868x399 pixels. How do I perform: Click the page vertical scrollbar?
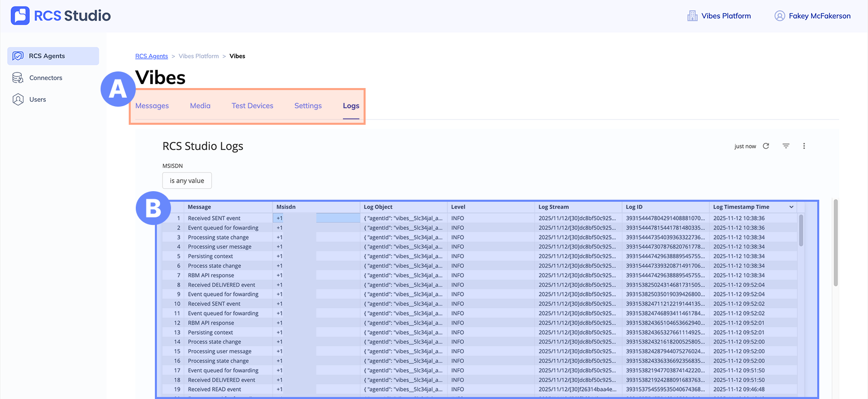point(836,243)
